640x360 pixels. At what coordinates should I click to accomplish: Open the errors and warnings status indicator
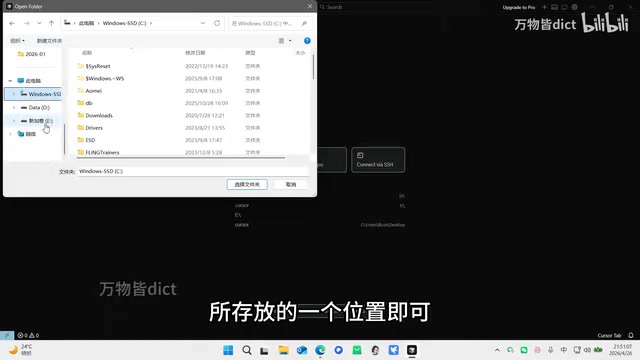tap(28, 335)
